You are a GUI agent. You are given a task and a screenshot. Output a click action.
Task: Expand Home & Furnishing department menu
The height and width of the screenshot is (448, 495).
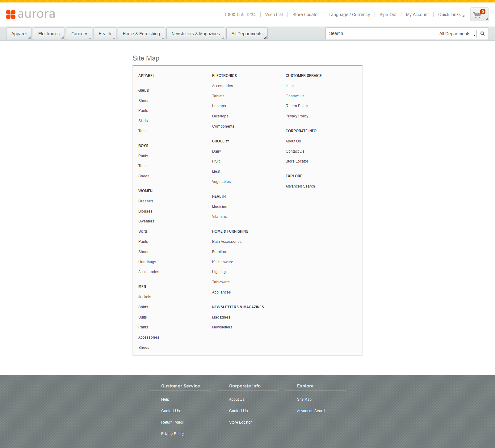coord(141,34)
